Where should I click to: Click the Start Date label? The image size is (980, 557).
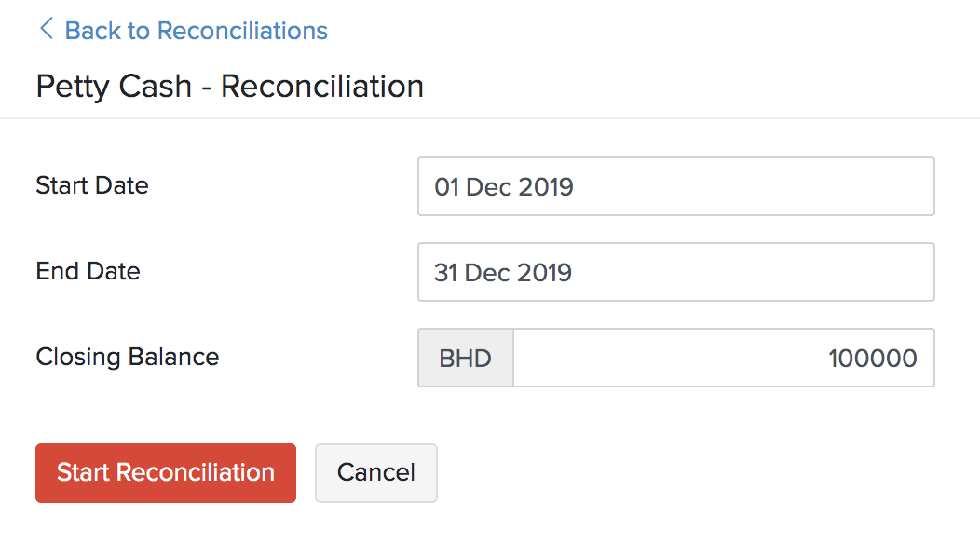click(x=92, y=185)
